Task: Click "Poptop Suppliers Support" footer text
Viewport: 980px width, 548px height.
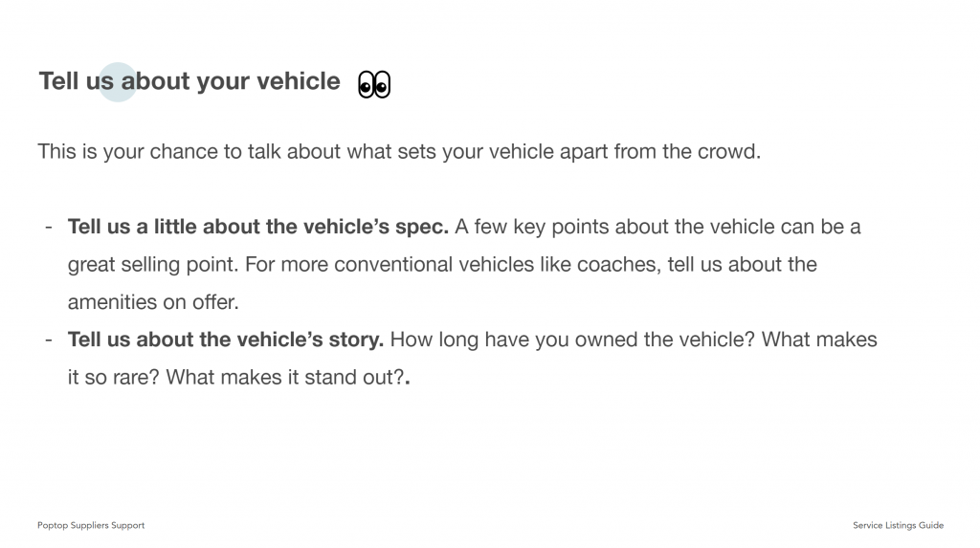Action: tap(91, 525)
